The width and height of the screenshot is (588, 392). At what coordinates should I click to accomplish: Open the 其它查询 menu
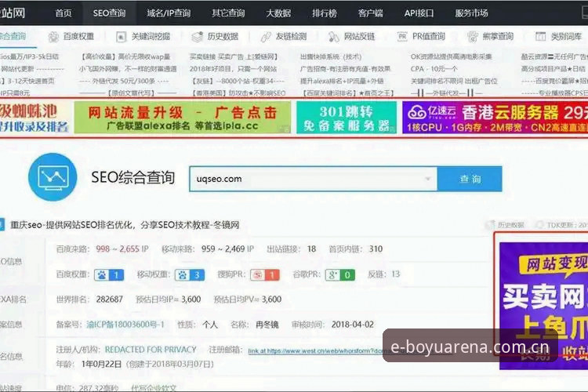(x=228, y=13)
